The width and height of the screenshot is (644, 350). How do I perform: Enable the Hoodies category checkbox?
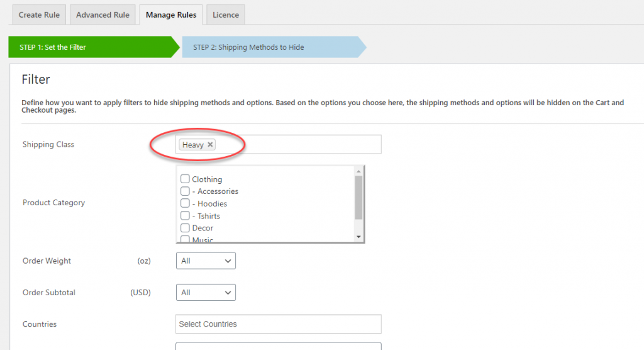(x=185, y=203)
